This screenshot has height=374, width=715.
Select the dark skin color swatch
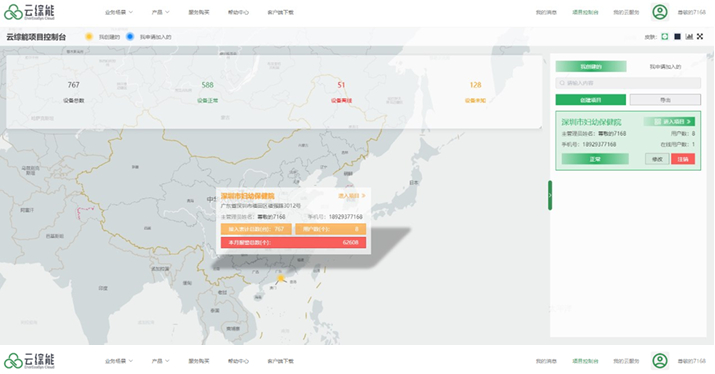point(677,36)
